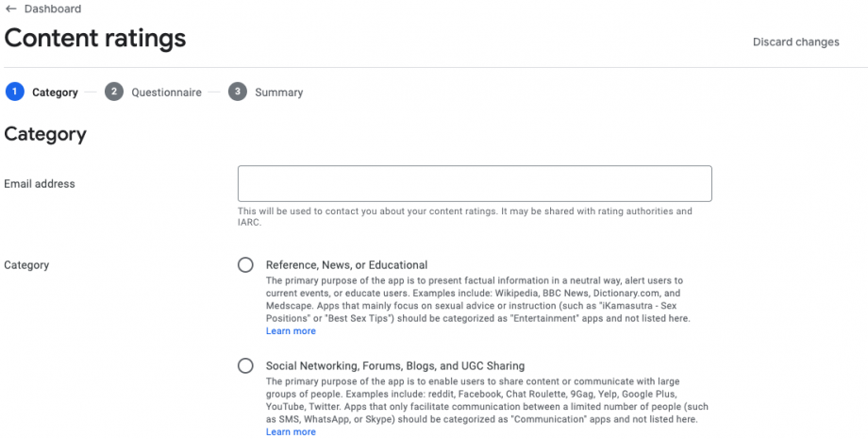Viewport: 868px width, 439px height.
Task: Choose the Social Networking, Forums, Blogs radio button
Action: 245,365
